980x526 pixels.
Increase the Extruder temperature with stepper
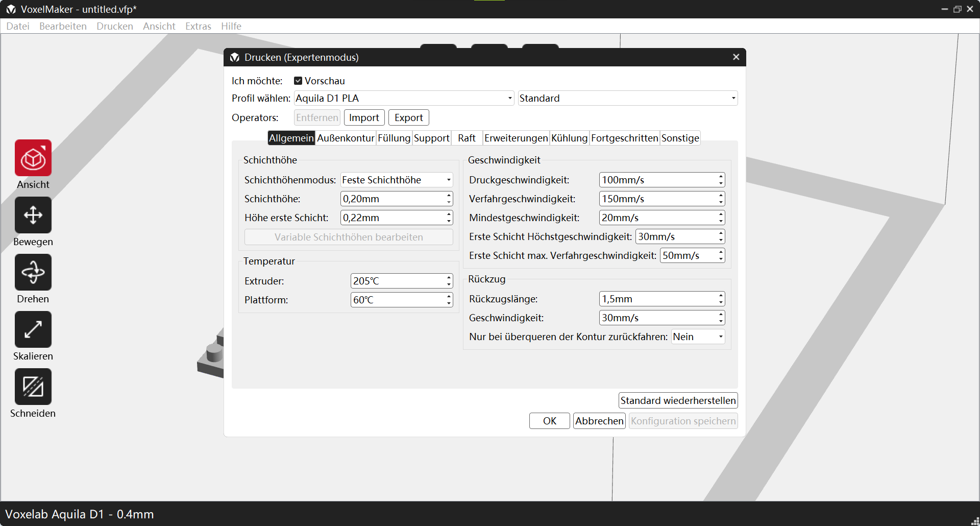coord(449,278)
